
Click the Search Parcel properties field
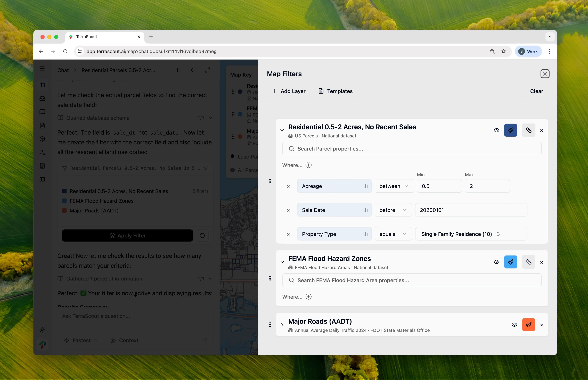tap(412, 148)
